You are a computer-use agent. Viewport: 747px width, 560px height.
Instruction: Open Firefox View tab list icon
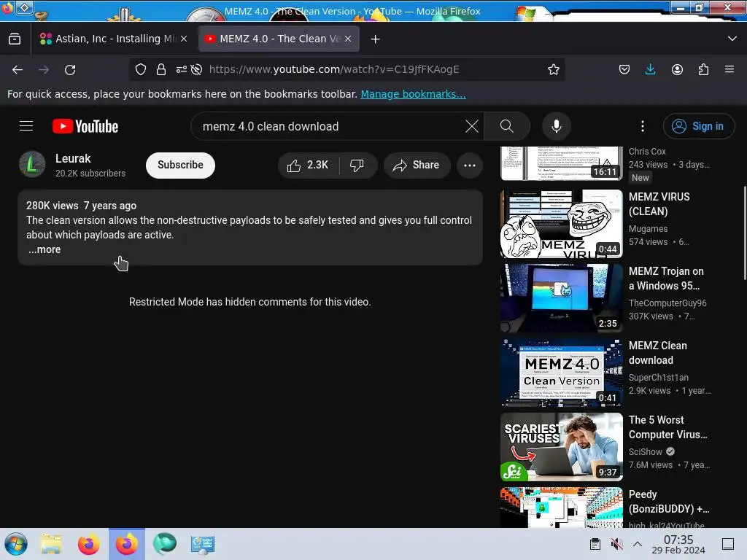coord(15,39)
